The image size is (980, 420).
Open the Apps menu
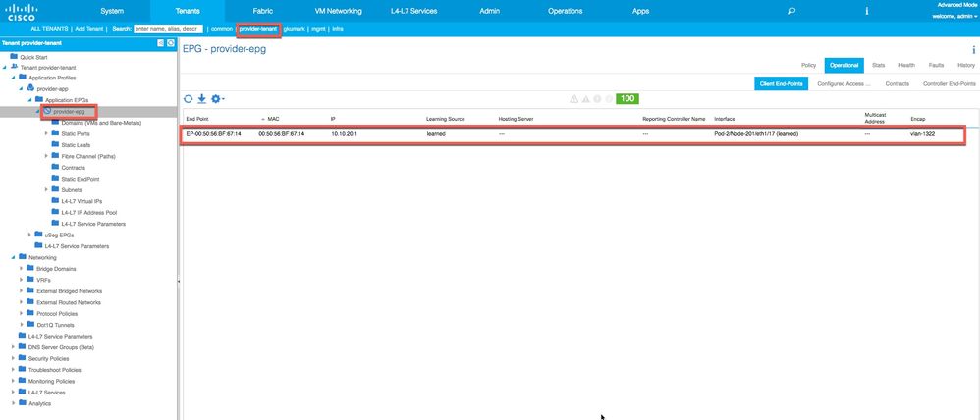click(640, 11)
